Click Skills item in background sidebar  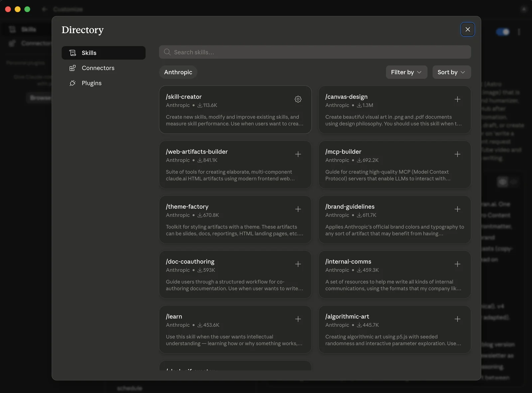[x=29, y=30]
